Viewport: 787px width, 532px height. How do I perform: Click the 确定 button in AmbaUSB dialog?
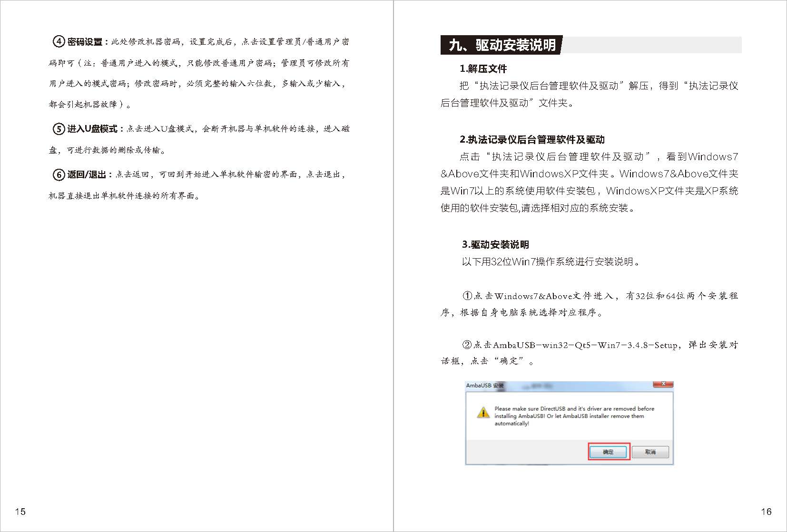coord(608,452)
